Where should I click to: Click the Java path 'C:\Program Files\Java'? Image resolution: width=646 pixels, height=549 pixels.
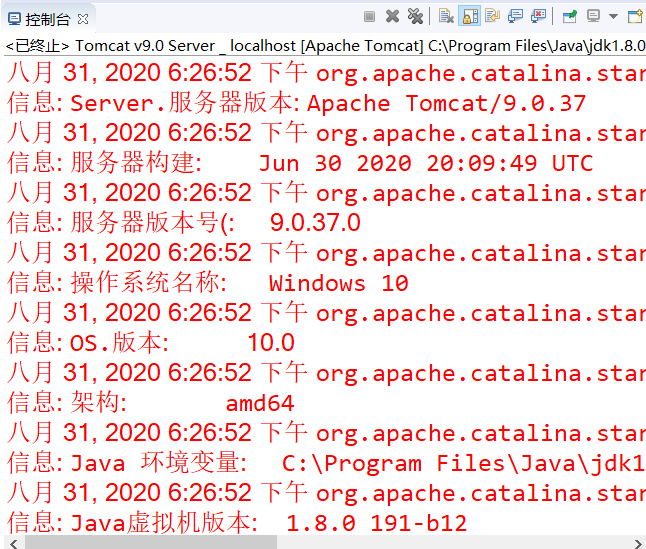pos(432,463)
